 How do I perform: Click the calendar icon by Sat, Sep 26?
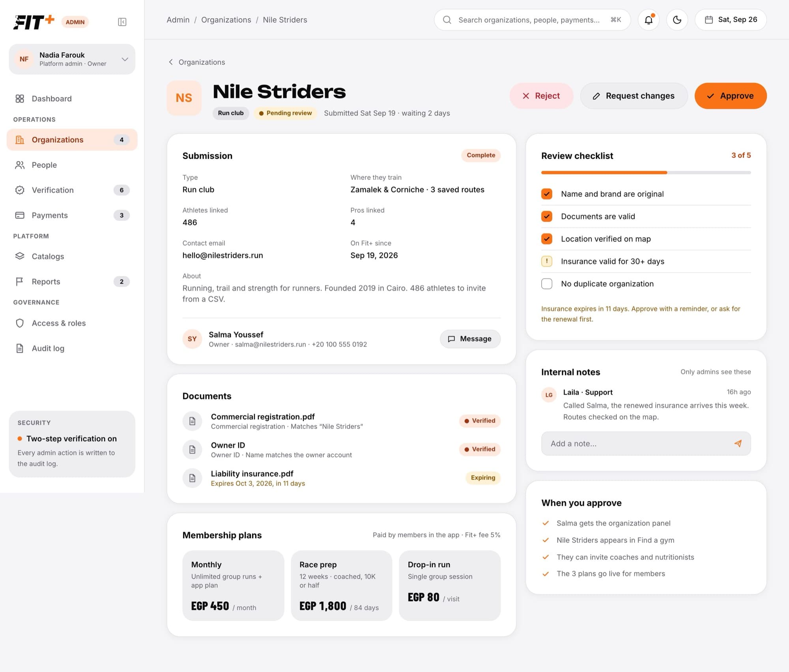coord(709,20)
